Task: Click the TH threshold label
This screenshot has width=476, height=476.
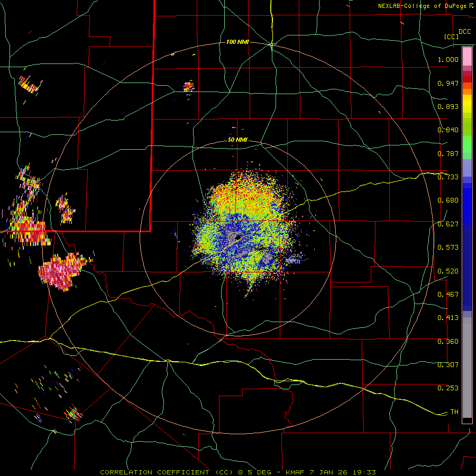Action: pos(454,411)
